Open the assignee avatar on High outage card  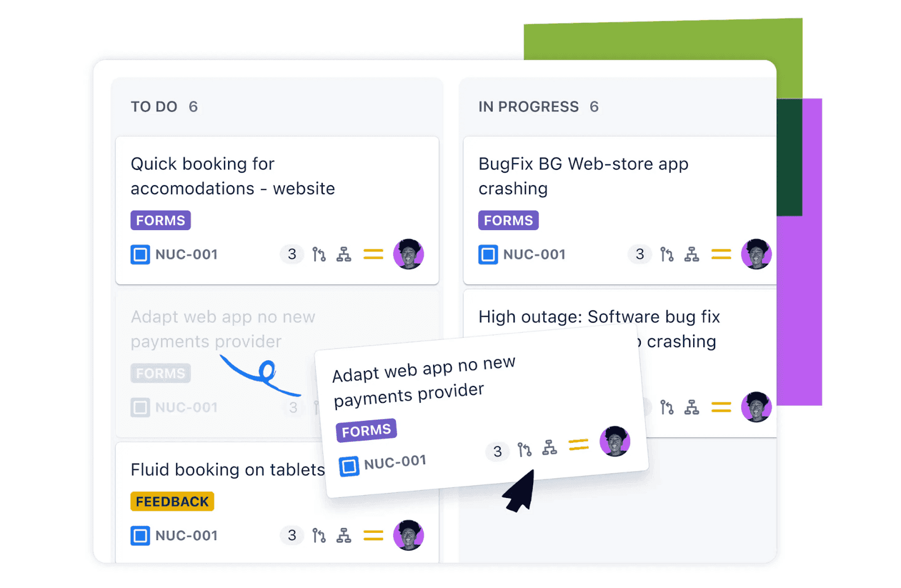click(x=756, y=407)
